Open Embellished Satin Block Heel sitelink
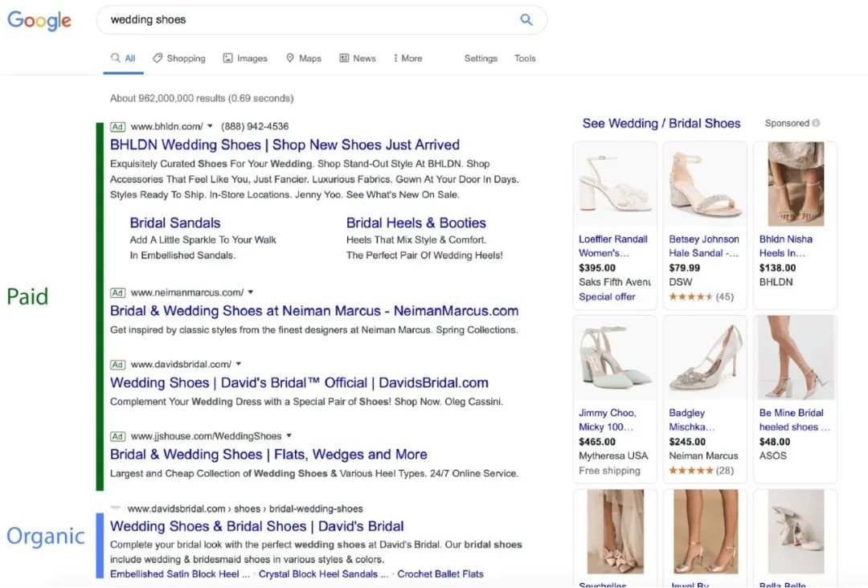Screen dimensions: 868x588 (180, 574)
